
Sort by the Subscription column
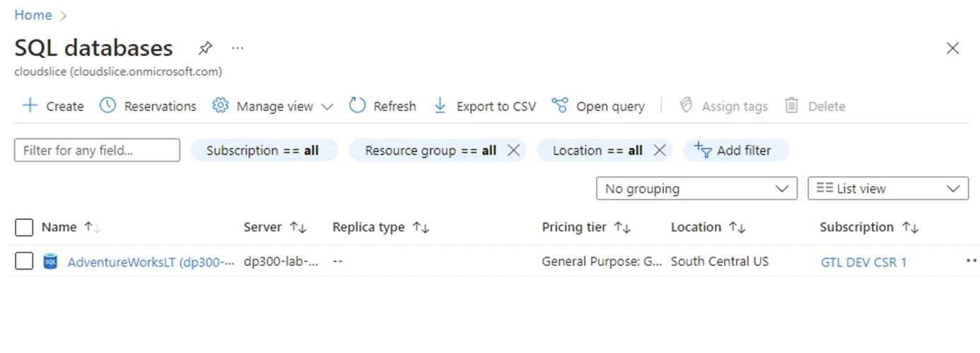869,227
